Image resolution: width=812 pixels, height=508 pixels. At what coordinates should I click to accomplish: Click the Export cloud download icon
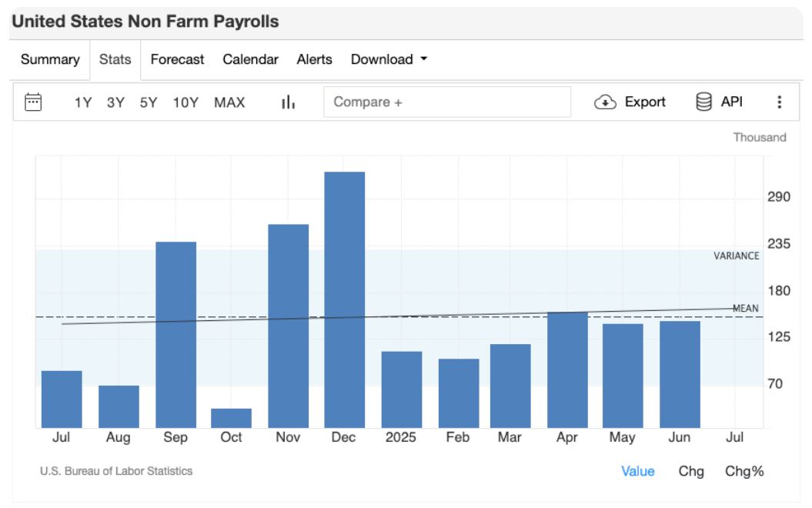click(606, 102)
